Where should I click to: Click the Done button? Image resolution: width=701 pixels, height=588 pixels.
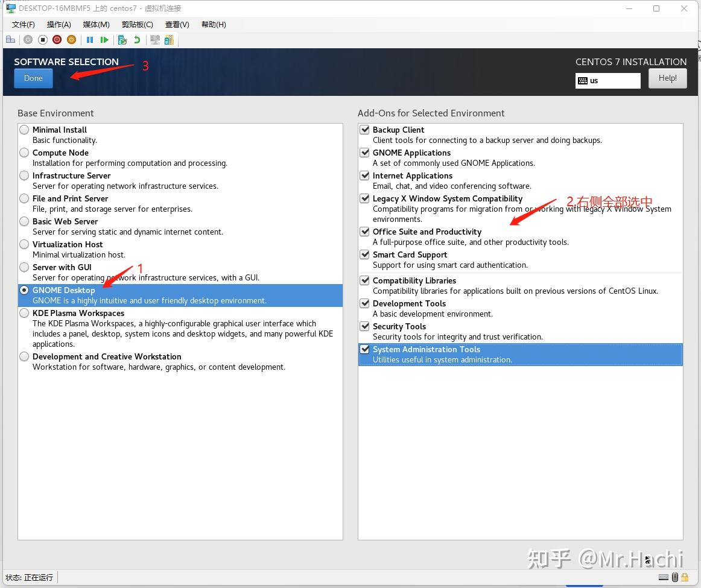pos(33,78)
